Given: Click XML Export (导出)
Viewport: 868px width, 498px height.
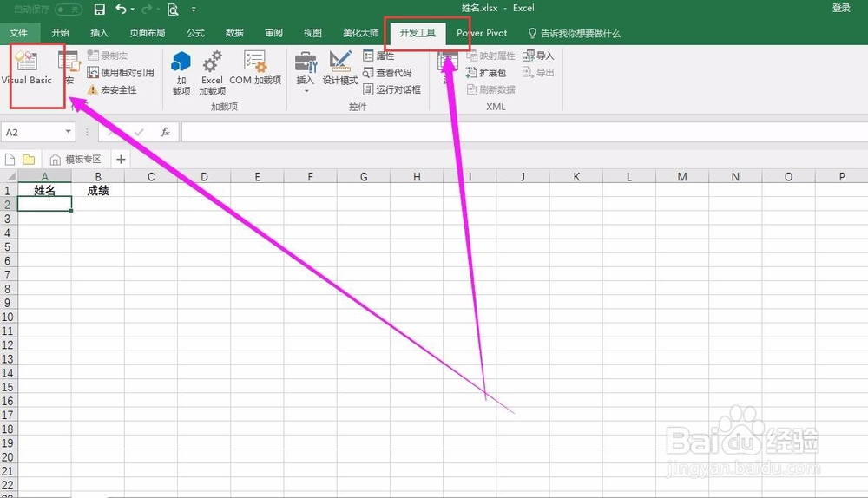Looking at the screenshot, I should (538, 73).
